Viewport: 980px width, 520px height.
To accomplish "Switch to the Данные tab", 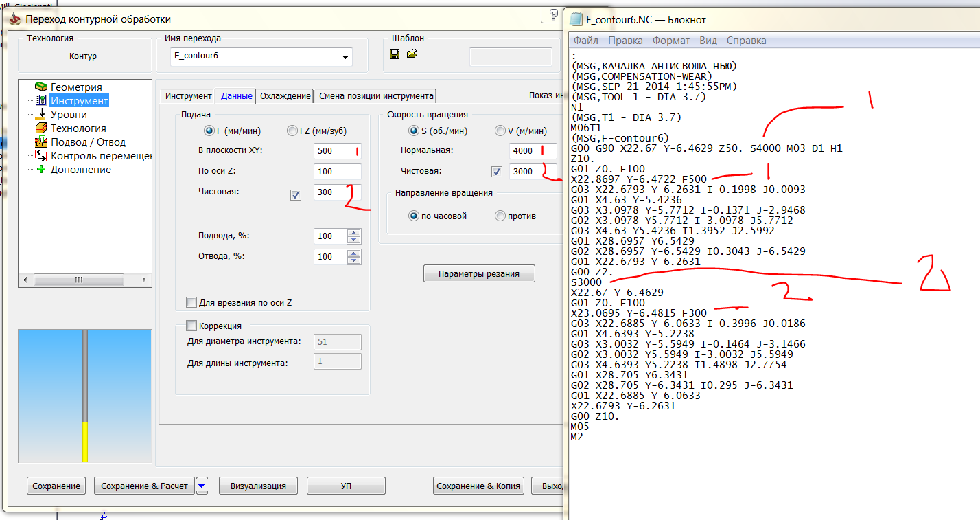I will tap(236, 95).
